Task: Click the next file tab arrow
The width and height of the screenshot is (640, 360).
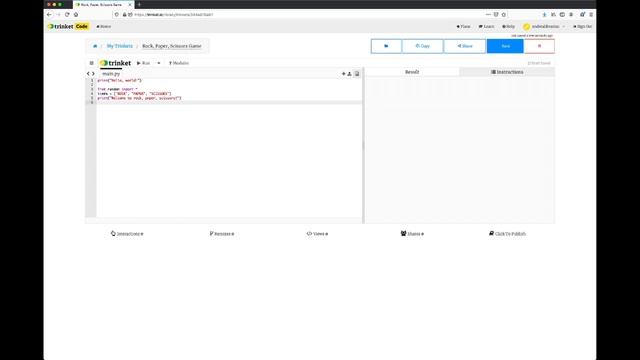Action: coord(93,74)
